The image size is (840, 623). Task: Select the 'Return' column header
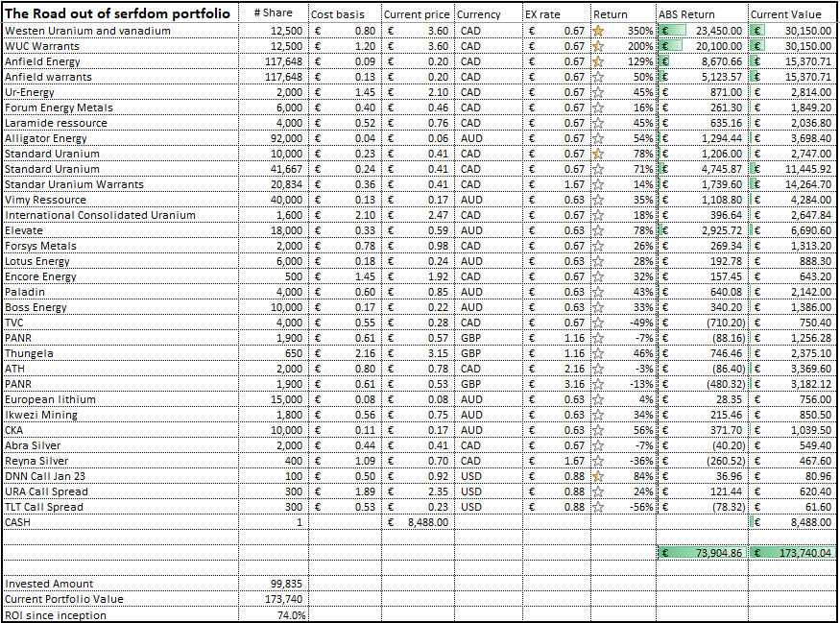click(x=624, y=14)
